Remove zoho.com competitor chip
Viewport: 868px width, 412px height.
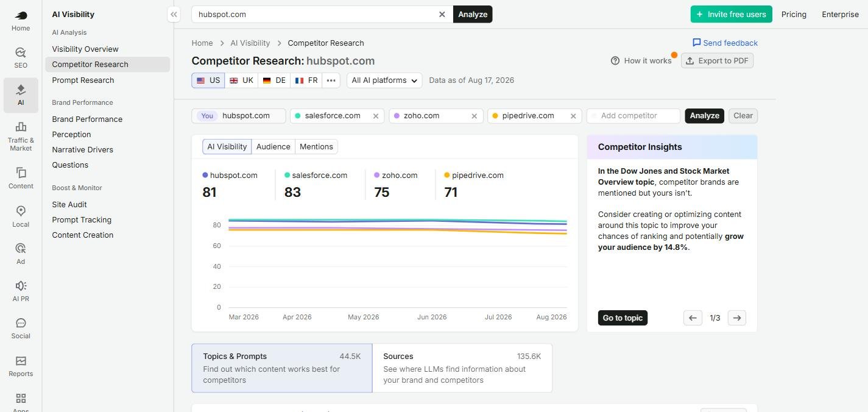pos(475,116)
